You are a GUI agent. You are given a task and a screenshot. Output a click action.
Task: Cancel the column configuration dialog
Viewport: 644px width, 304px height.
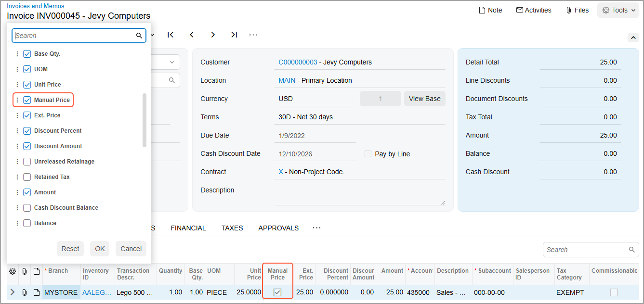[x=131, y=249]
